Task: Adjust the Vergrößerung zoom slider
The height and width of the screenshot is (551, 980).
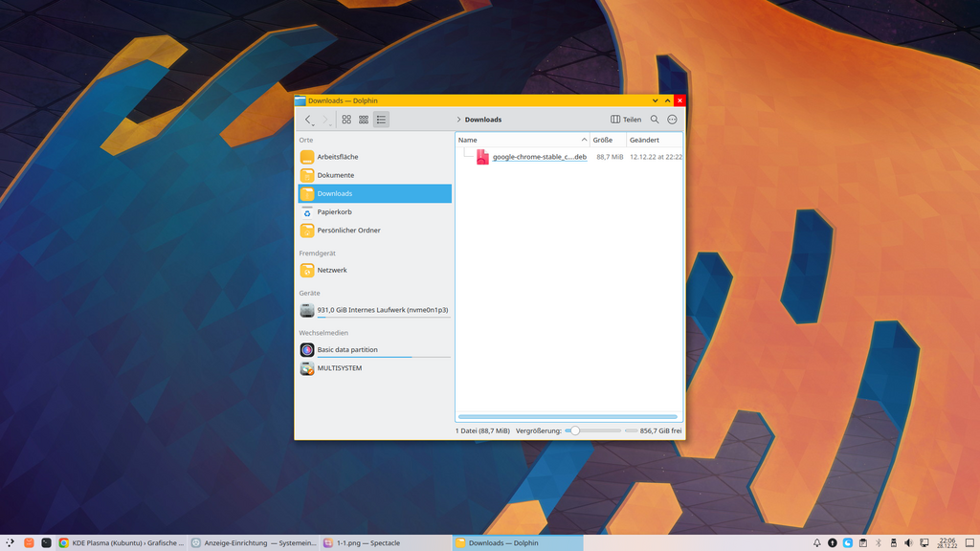Action: point(575,430)
